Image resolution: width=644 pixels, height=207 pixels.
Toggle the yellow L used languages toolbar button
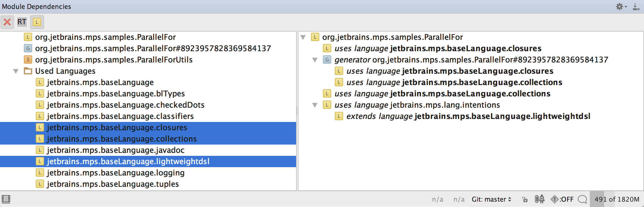point(37,22)
